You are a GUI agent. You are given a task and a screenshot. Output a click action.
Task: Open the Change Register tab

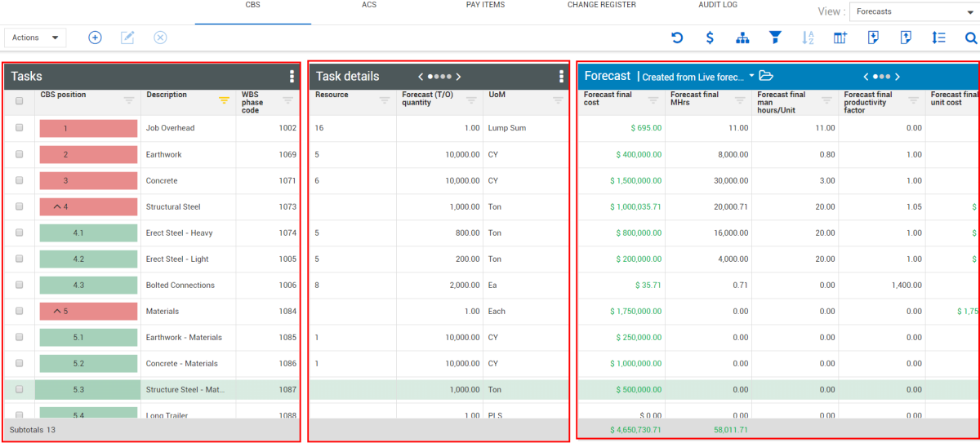coord(601,5)
